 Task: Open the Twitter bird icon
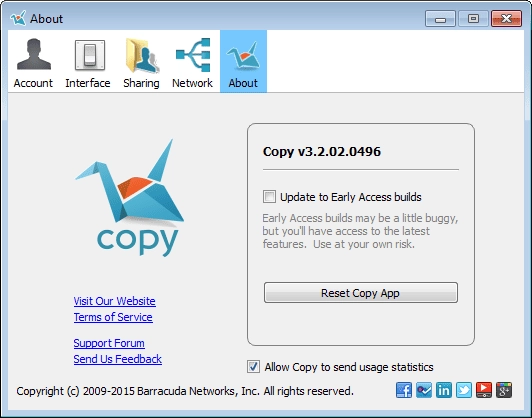point(464,390)
